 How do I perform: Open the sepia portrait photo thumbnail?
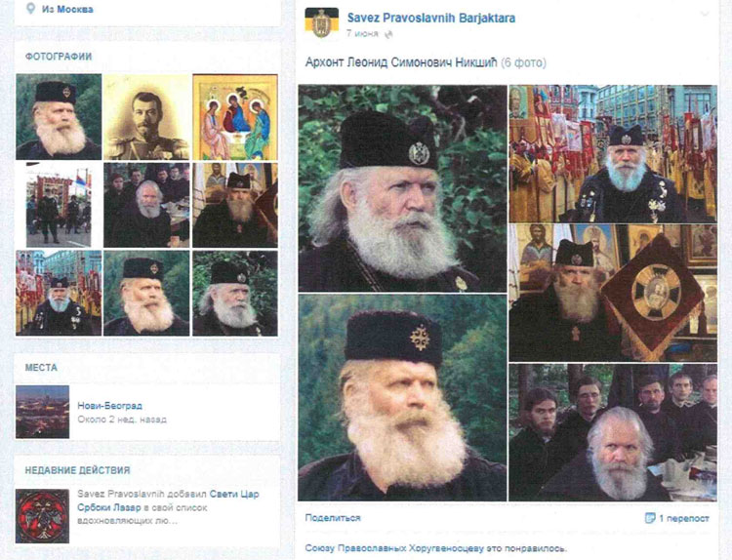[146, 117]
